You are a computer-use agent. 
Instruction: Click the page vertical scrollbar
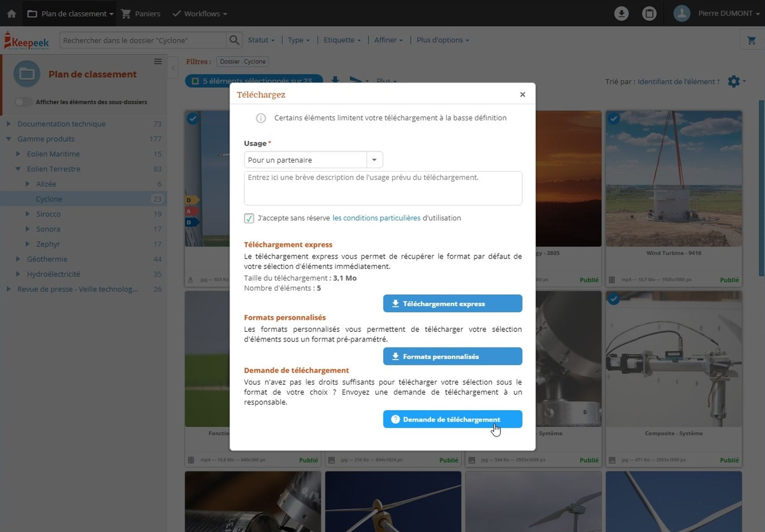tap(761, 188)
